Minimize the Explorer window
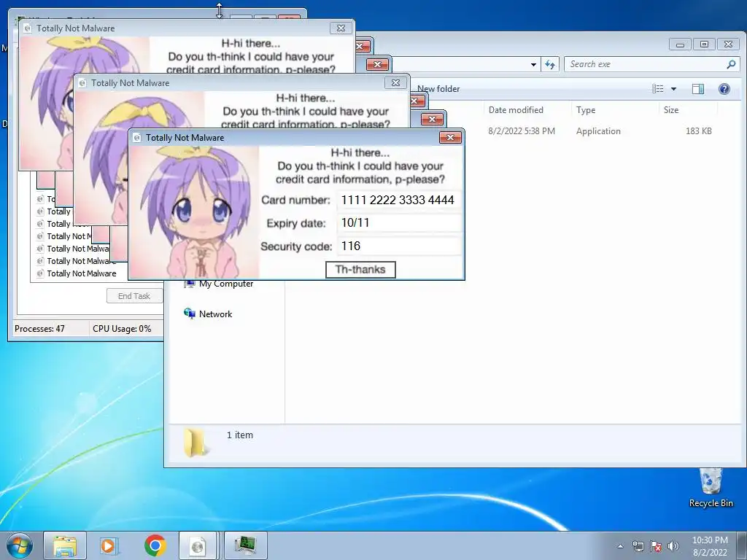Screen dimensions: 747x560 coord(681,44)
